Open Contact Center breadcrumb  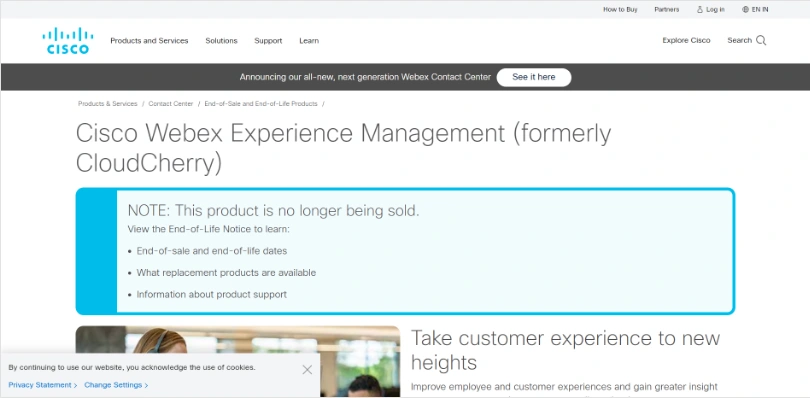pyautogui.click(x=170, y=104)
